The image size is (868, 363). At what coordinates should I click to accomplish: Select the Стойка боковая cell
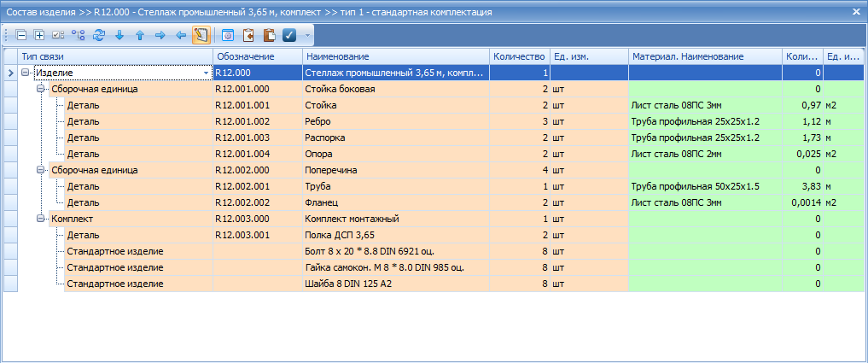coord(396,89)
